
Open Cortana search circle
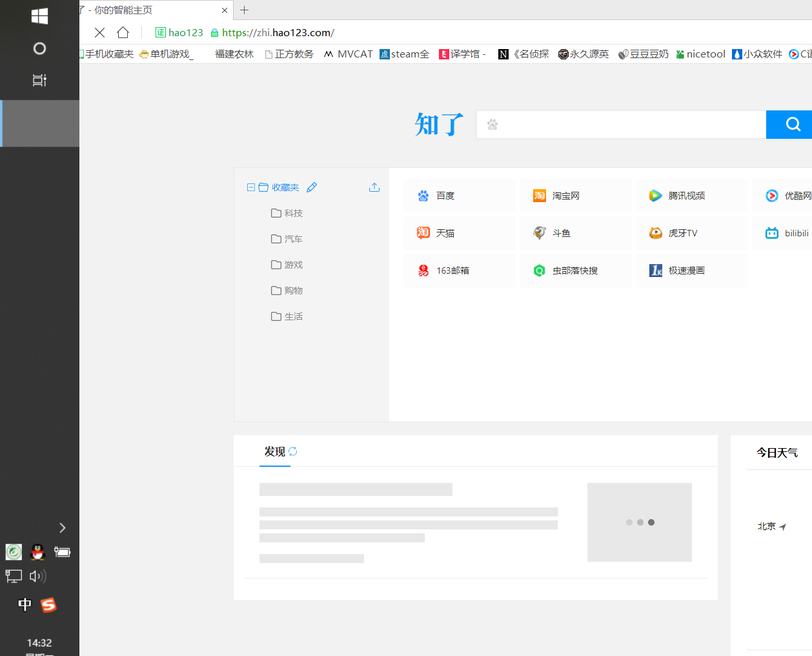39,48
